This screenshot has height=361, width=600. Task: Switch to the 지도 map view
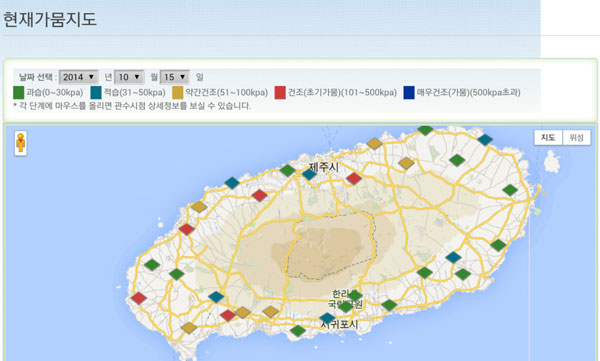[548, 137]
